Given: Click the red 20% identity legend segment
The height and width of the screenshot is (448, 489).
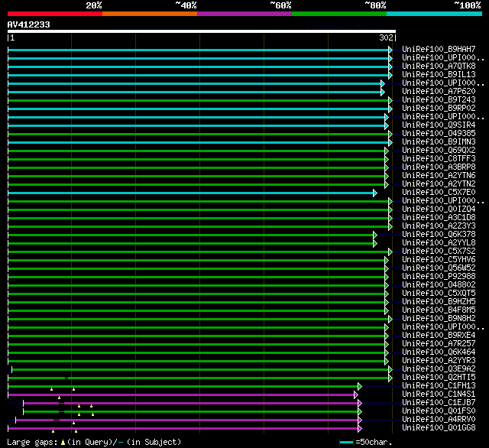Looking at the screenshot, I should (54, 13).
